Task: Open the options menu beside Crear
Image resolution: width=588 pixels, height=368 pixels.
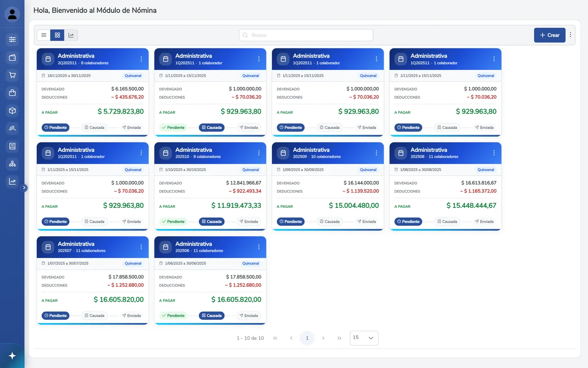Action: pos(571,35)
